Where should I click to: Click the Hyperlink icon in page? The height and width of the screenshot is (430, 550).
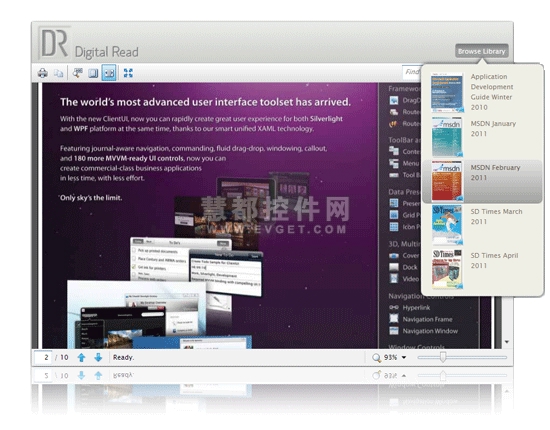point(394,307)
